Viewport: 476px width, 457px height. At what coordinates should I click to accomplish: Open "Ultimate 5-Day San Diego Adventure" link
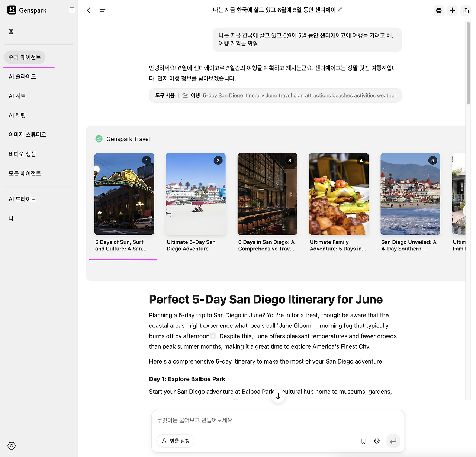pyautogui.click(x=191, y=245)
